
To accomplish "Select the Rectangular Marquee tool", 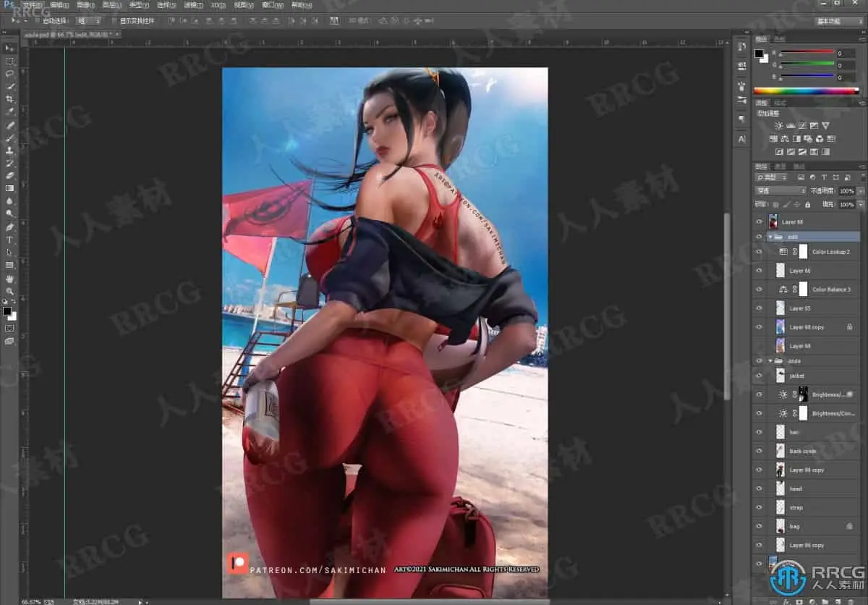I will pos(9,61).
